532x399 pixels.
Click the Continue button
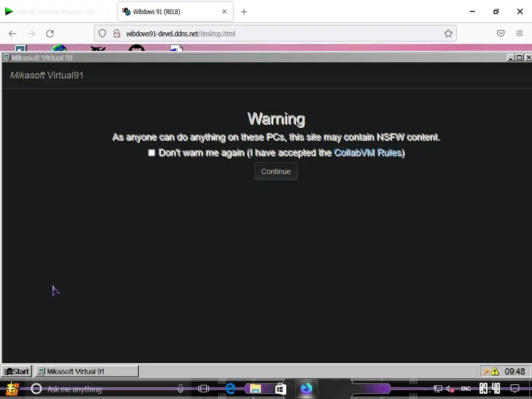pos(276,171)
